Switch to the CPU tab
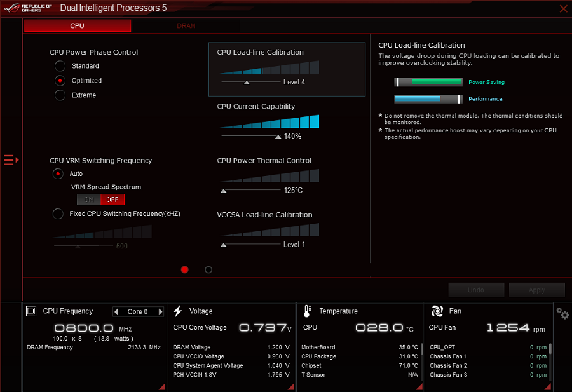Image resolution: width=572 pixels, height=392 pixels. (x=78, y=26)
